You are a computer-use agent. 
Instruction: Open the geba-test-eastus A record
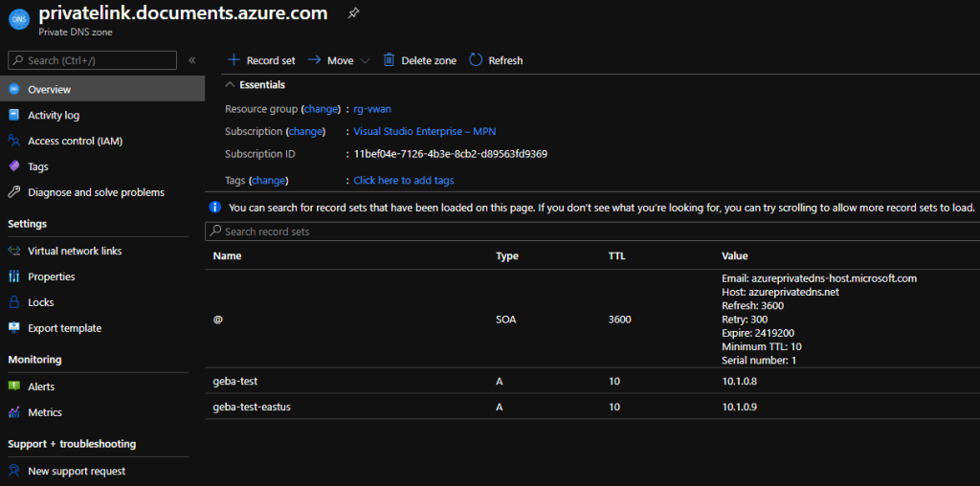[x=252, y=407]
